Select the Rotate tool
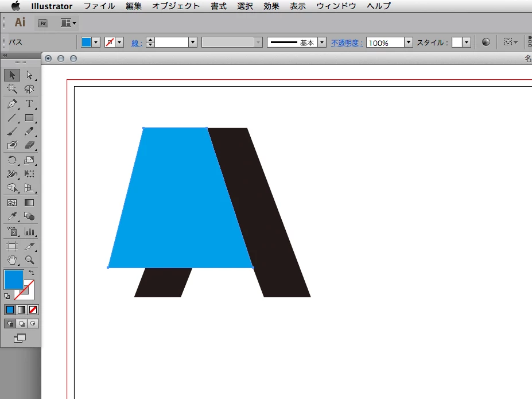 12,160
